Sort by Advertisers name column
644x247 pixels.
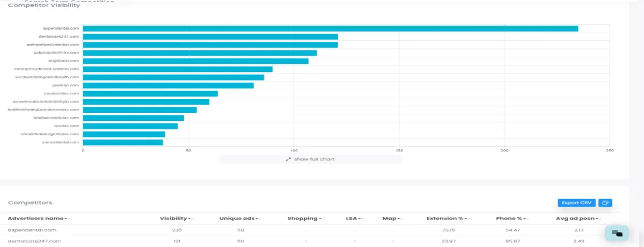tap(38, 219)
